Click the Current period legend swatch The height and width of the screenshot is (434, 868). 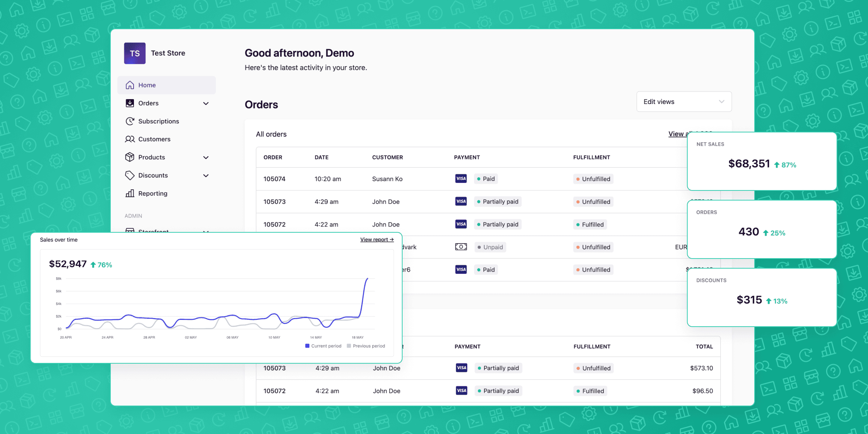pos(308,346)
